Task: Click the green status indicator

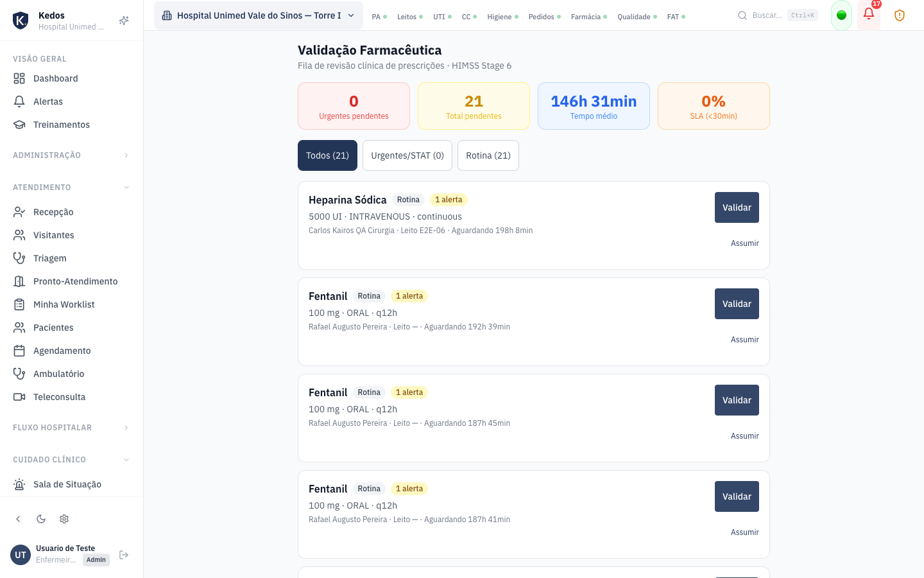Action: click(841, 15)
